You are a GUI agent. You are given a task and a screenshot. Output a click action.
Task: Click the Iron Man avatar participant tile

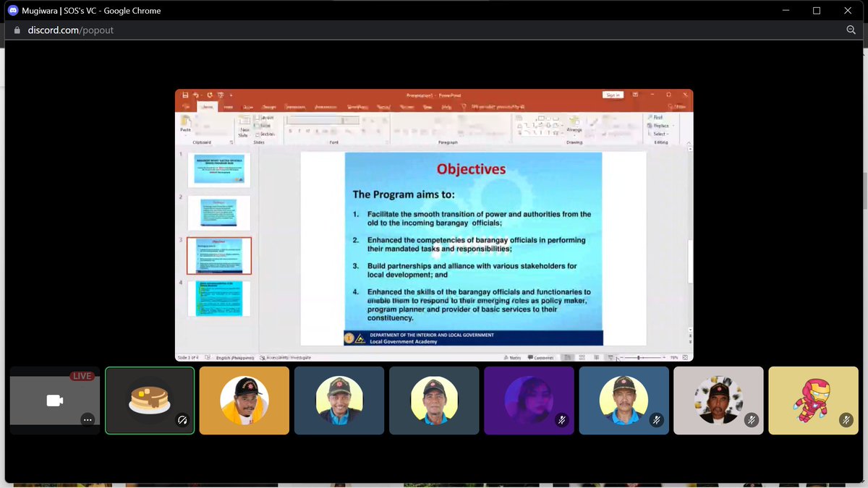click(x=813, y=401)
